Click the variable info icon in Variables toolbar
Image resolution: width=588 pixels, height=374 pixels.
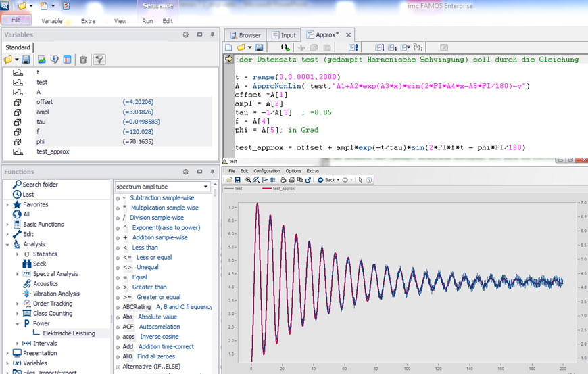point(55,60)
